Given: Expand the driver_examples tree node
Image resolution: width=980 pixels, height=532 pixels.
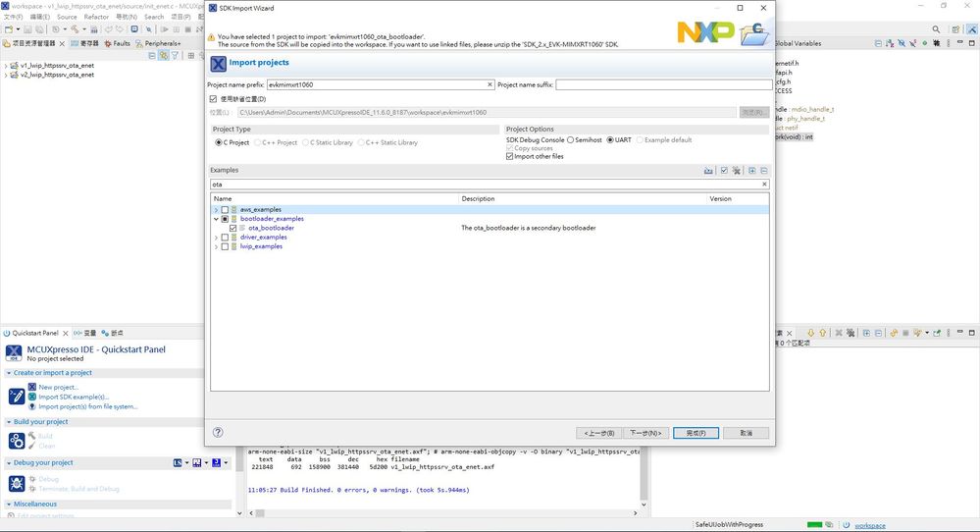Looking at the screenshot, I should click(216, 238).
